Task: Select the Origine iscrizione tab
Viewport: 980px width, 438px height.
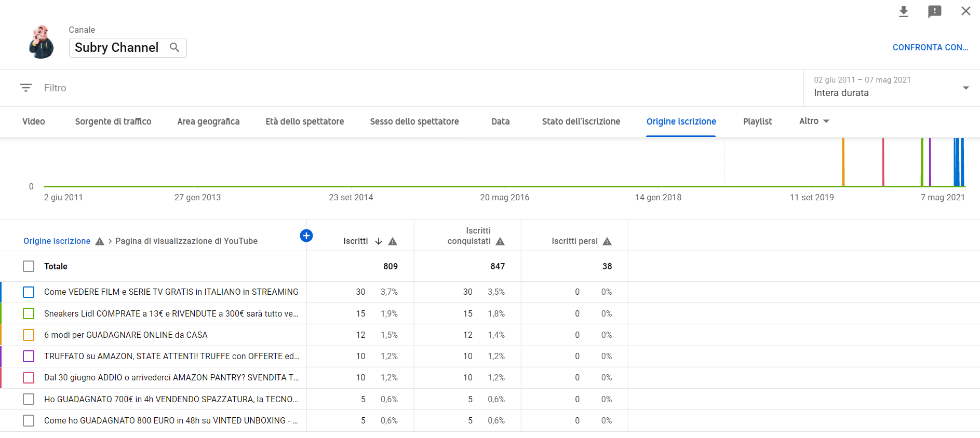Action: point(681,121)
